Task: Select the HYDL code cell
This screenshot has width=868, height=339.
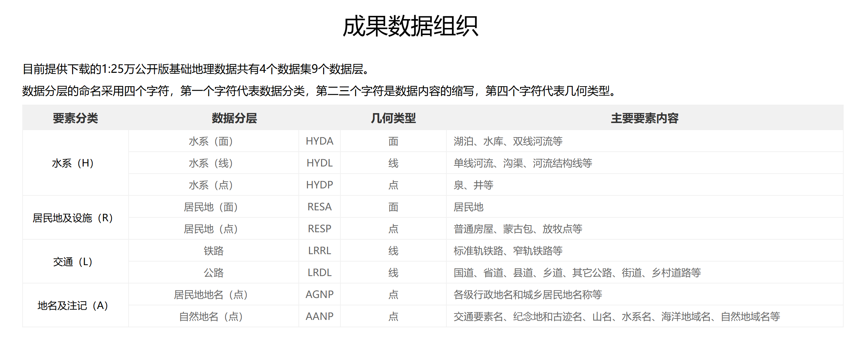Action: click(x=320, y=163)
